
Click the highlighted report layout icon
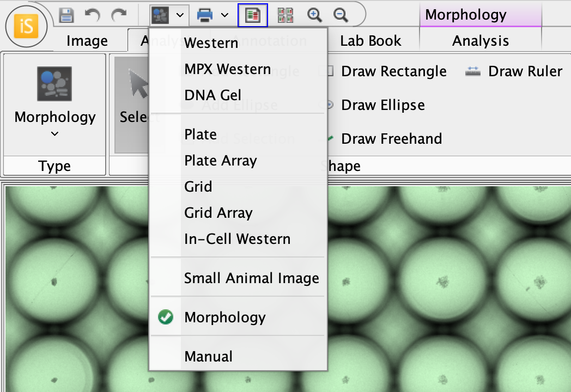pos(253,15)
